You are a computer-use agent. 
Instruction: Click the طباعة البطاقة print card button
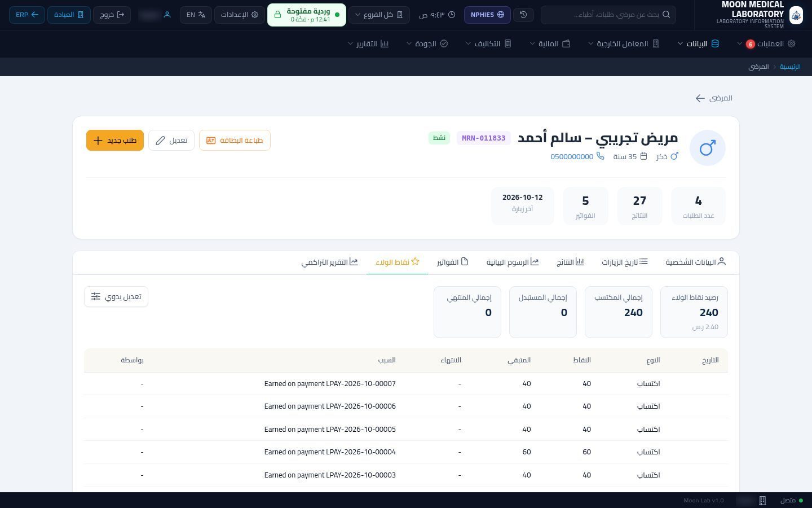point(235,140)
